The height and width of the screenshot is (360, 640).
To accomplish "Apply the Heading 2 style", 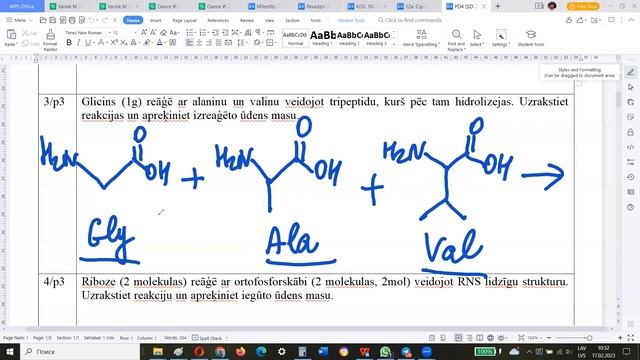I will click(350, 38).
